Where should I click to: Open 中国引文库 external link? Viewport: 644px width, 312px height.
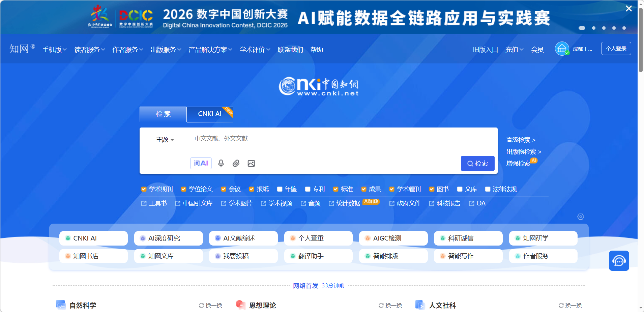coord(194,203)
